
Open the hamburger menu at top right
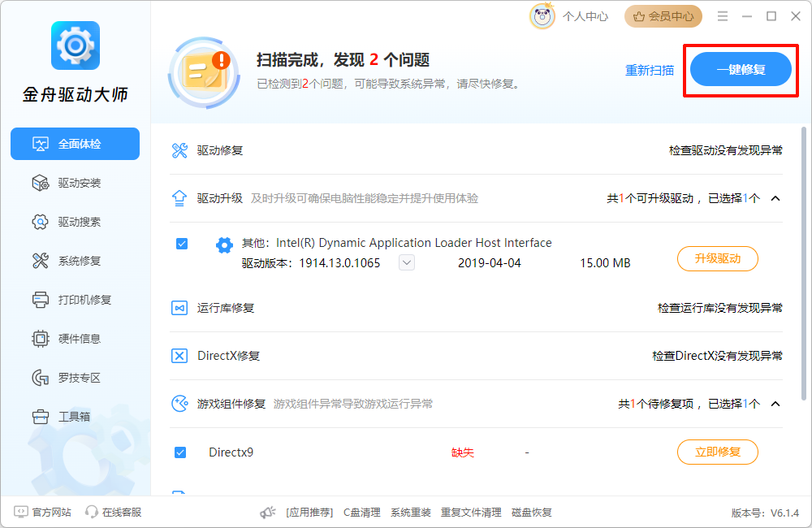tap(722, 15)
